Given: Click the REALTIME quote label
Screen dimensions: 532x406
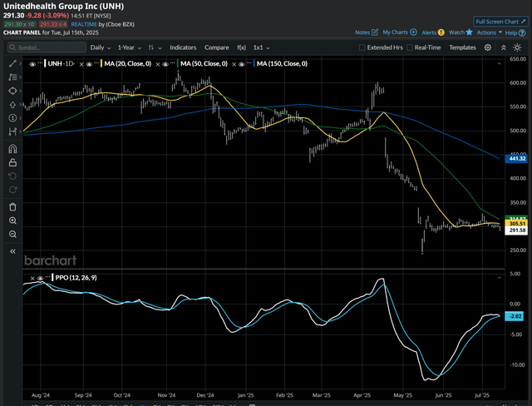Looking at the screenshot, I should point(84,24).
